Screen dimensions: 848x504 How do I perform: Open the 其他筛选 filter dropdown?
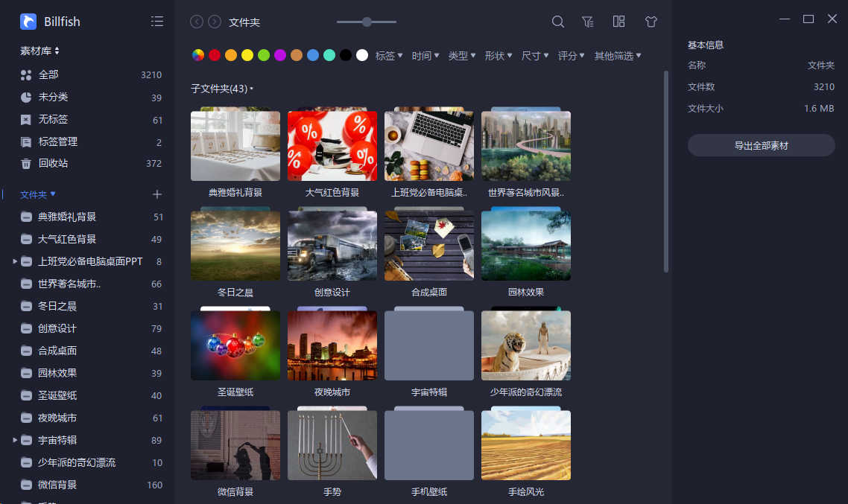[618, 56]
